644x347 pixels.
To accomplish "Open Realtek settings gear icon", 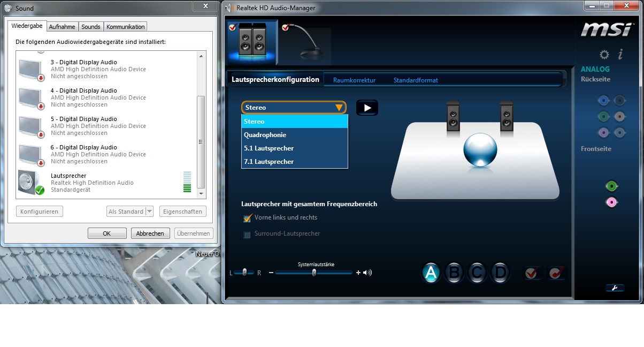I will coord(604,54).
